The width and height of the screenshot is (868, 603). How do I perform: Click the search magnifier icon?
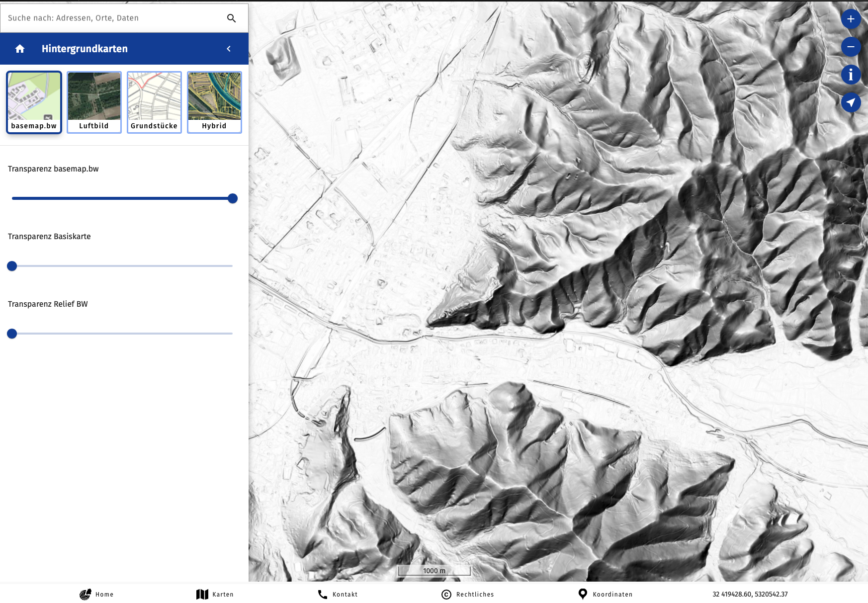pos(231,18)
